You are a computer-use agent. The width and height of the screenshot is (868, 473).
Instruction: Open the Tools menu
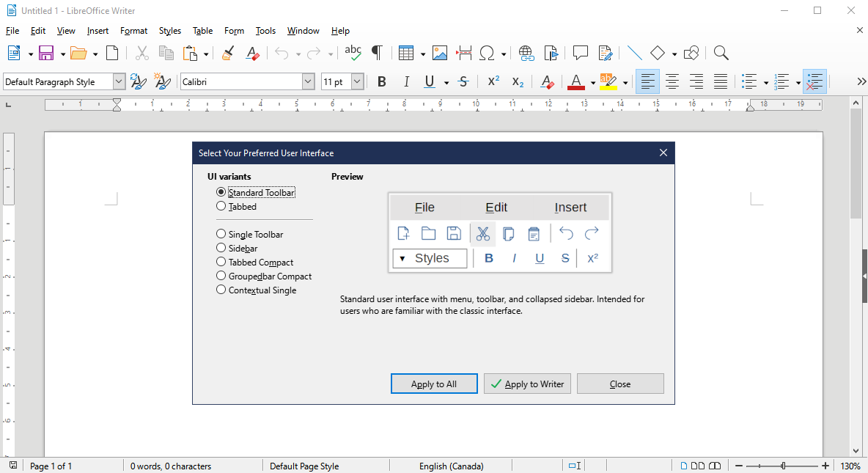click(265, 31)
